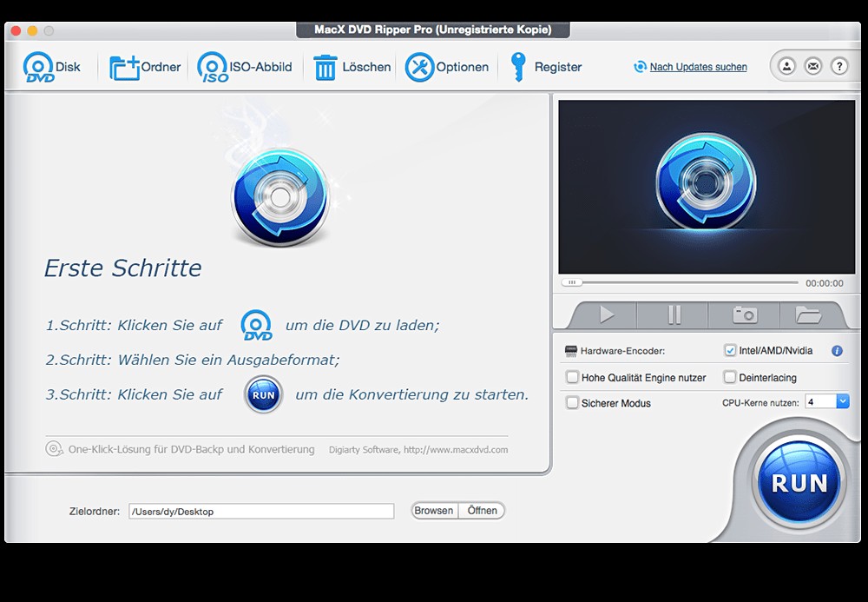Click the disc logo above Erste Schritte
Image resolution: width=868 pixels, height=602 pixels.
click(280, 197)
